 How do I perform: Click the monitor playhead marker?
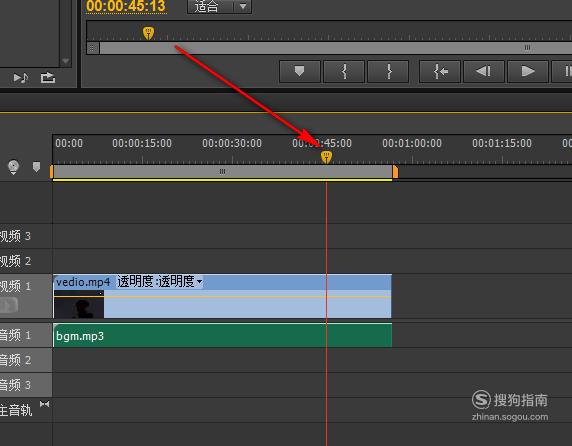[x=148, y=33]
